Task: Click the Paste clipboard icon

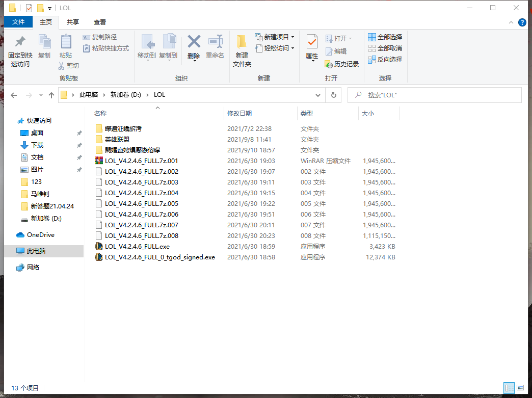Action: tap(66, 42)
